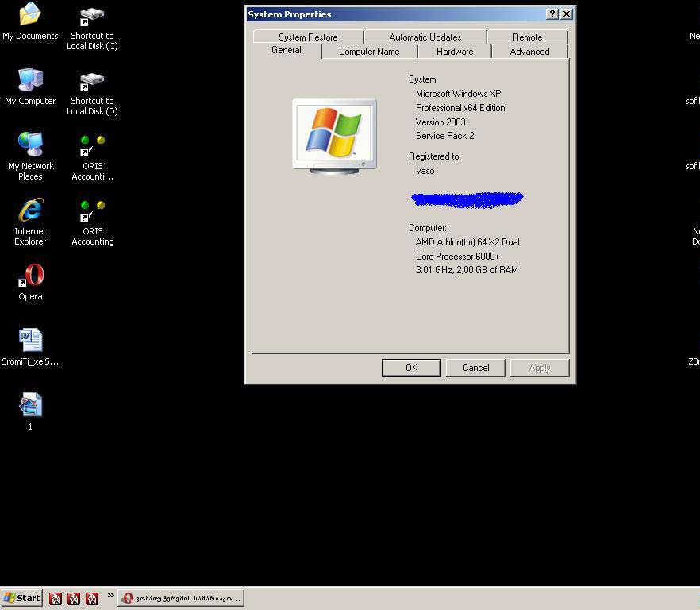Click the Opera browser desktop icon
The image size is (700, 610).
pyautogui.click(x=30, y=282)
